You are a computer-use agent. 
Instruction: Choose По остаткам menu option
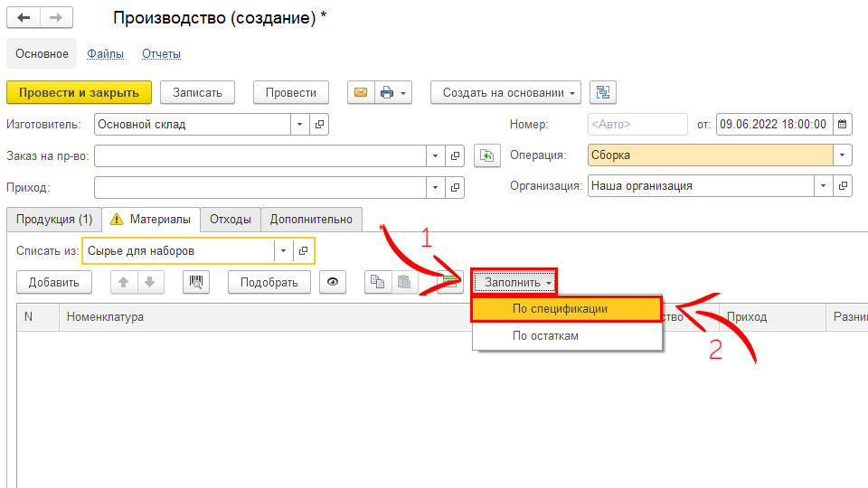[x=545, y=336]
